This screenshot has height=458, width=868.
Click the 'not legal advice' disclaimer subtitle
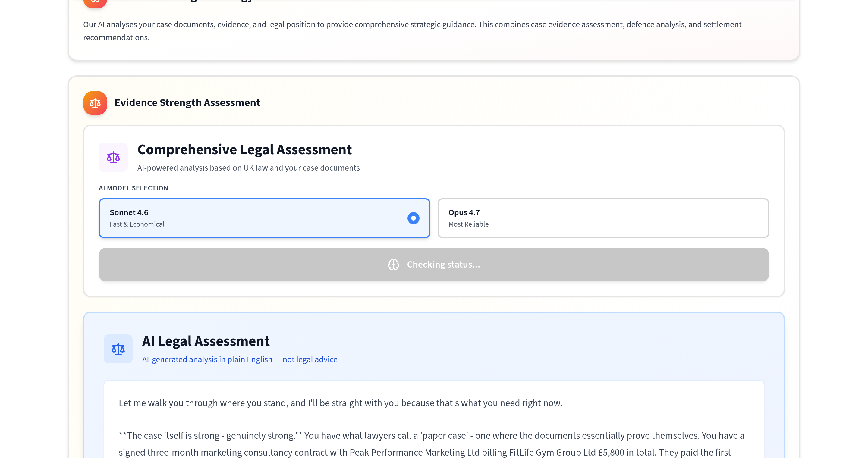tap(240, 359)
